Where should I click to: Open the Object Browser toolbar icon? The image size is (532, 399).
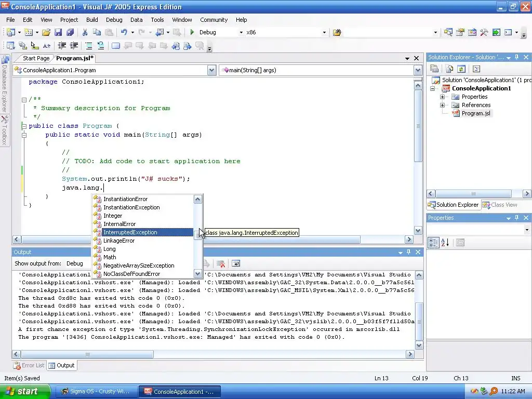472,32
